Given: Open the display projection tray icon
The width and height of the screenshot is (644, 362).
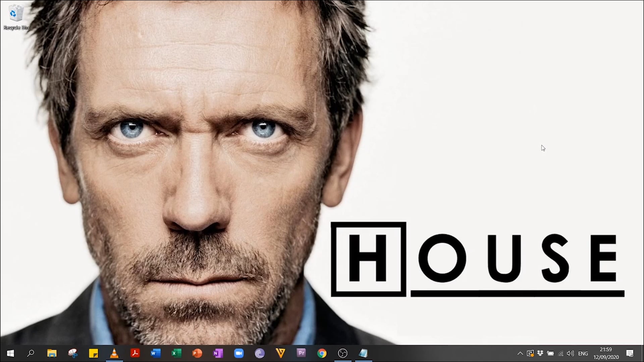Looking at the screenshot, I should [530, 353].
